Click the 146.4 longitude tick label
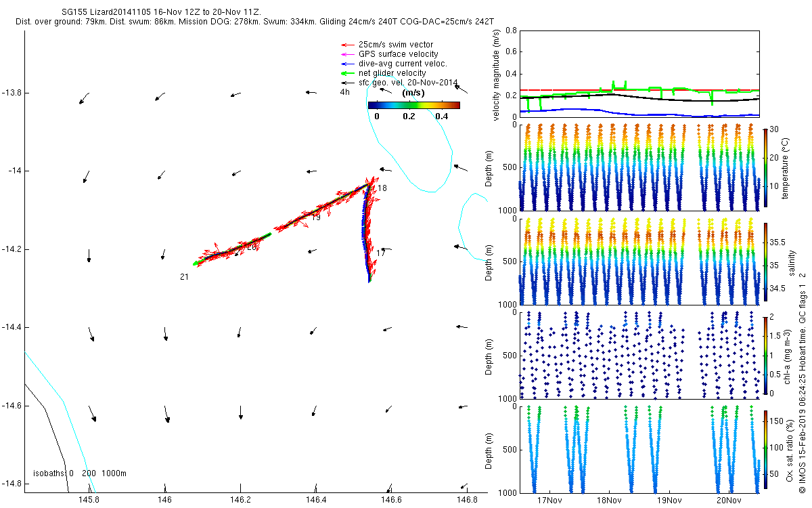The height and width of the screenshot is (508, 812). click(x=316, y=499)
